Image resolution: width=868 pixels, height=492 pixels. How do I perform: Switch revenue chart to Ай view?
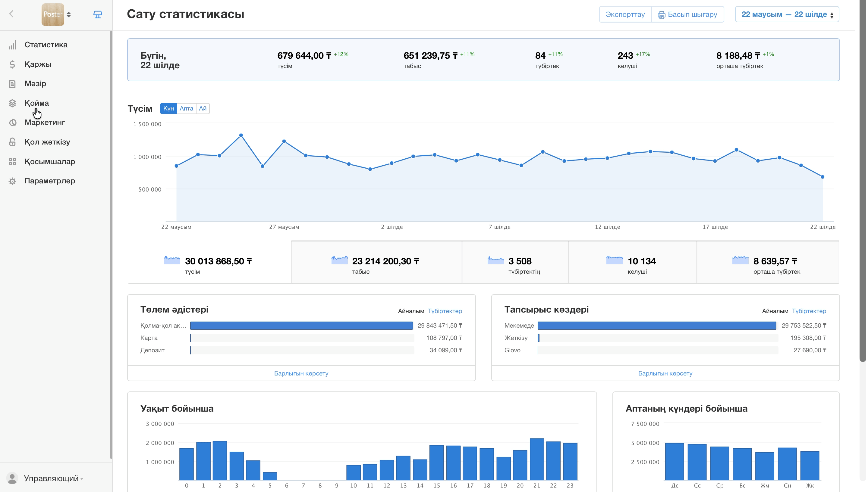pyautogui.click(x=203, y=108)
